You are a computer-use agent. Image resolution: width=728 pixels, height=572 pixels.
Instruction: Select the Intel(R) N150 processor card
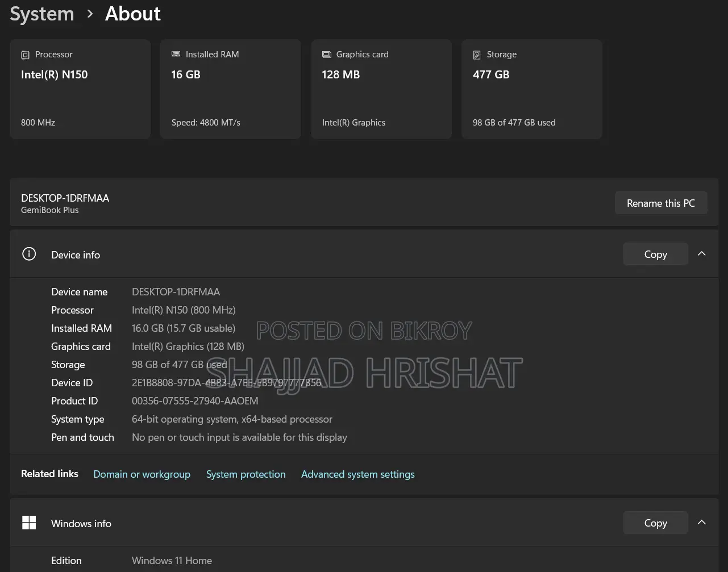80,89
